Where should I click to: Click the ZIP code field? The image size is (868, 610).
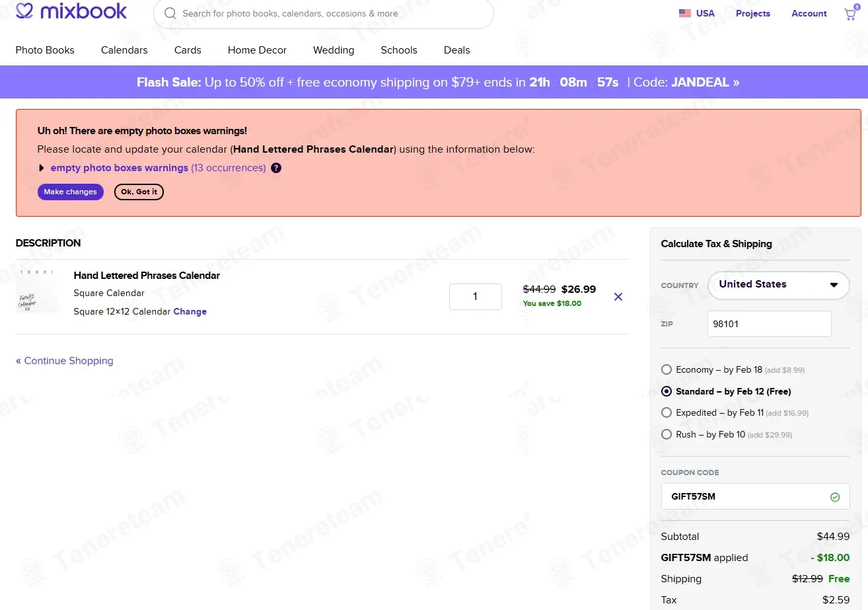769,324
